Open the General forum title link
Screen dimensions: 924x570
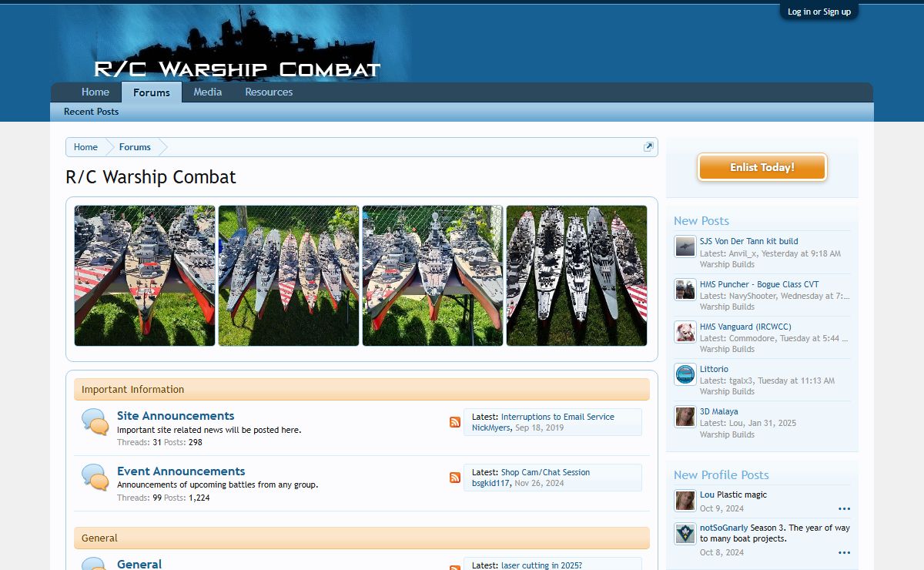pos(139,564)
